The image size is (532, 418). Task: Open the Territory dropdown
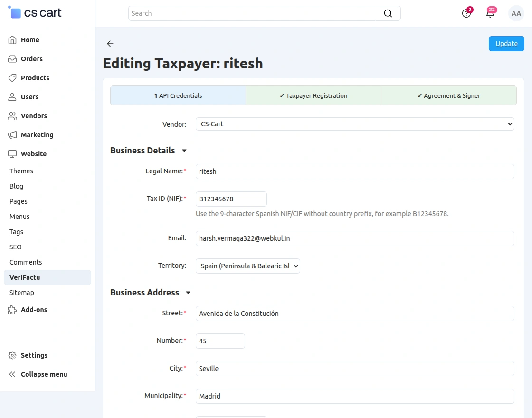(x=247, y=266)
